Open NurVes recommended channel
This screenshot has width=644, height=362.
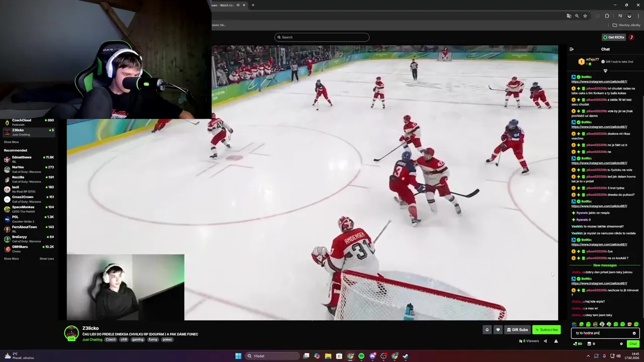coord(29,169)
